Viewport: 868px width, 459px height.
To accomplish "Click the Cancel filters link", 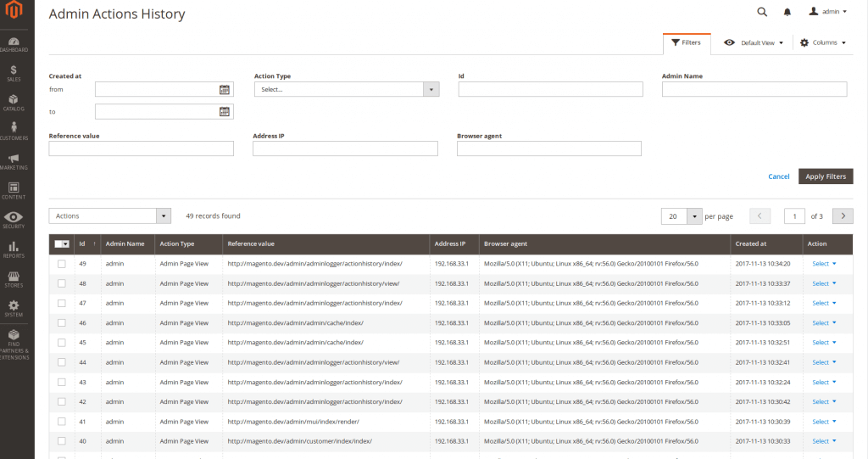I will (x=778, y=176).
